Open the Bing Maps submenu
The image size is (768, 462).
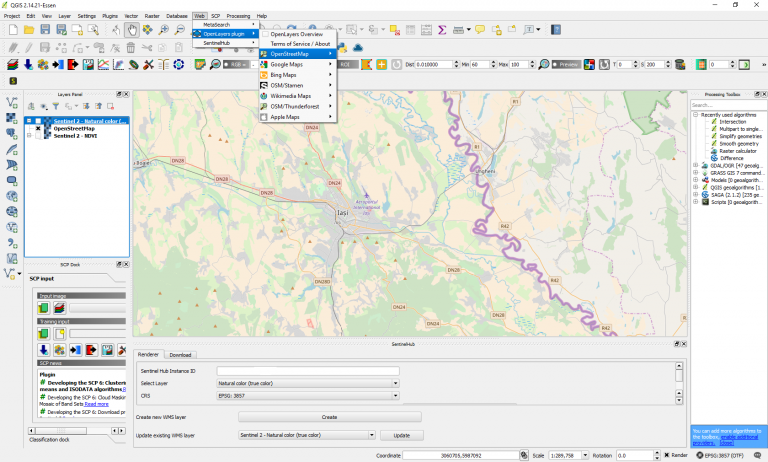297,75
